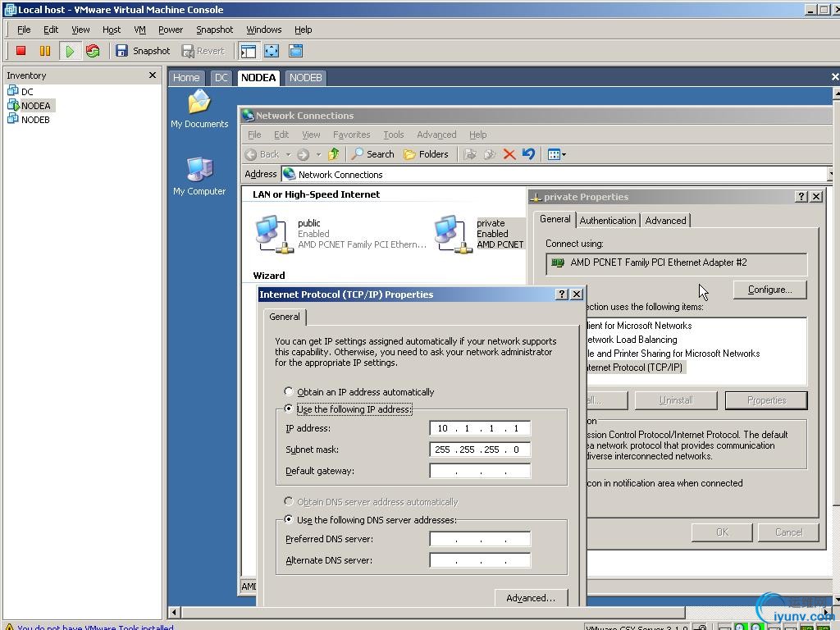
Task: Click OK in private Properties dialog
Action: [x=722, y=532]
